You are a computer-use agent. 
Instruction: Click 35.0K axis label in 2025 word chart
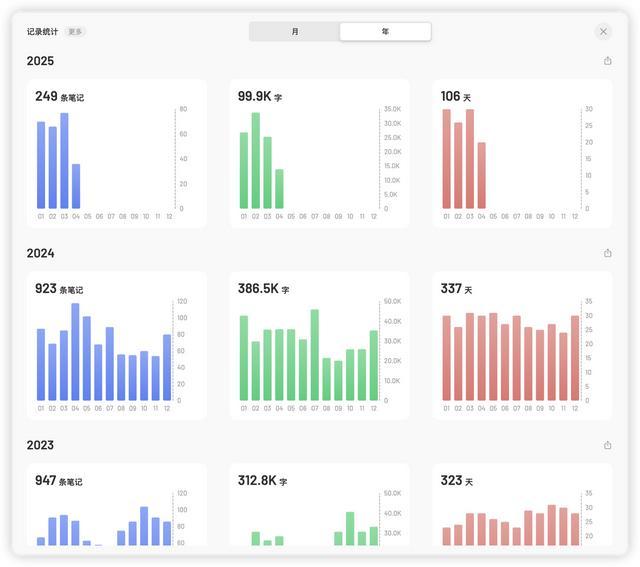pyautogui.click(x=392, y=109)
